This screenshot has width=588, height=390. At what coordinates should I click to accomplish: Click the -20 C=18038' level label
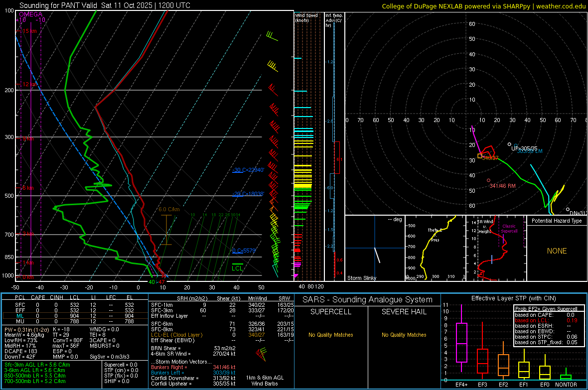point(248,194)
